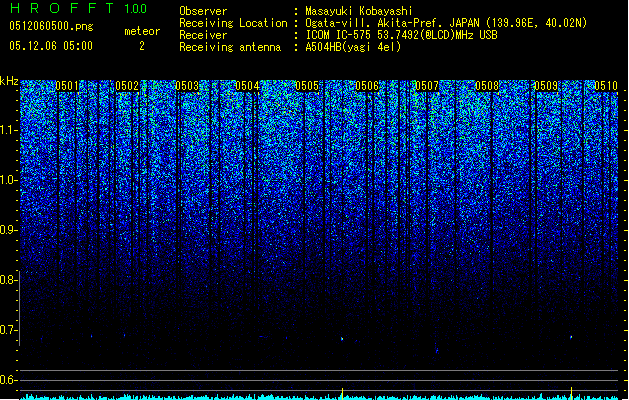Click the meteor count value 2
This screenshot has height=400, width=629.
point(142,46)
